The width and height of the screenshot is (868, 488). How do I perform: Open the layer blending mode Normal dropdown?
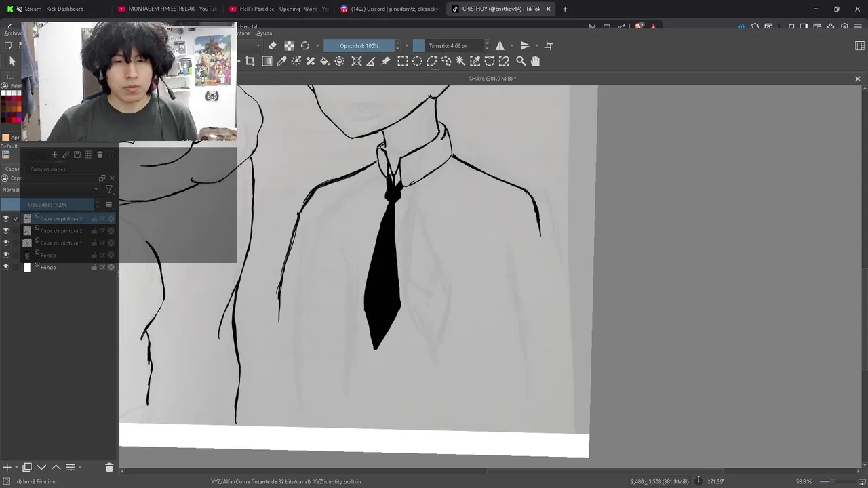51,190
